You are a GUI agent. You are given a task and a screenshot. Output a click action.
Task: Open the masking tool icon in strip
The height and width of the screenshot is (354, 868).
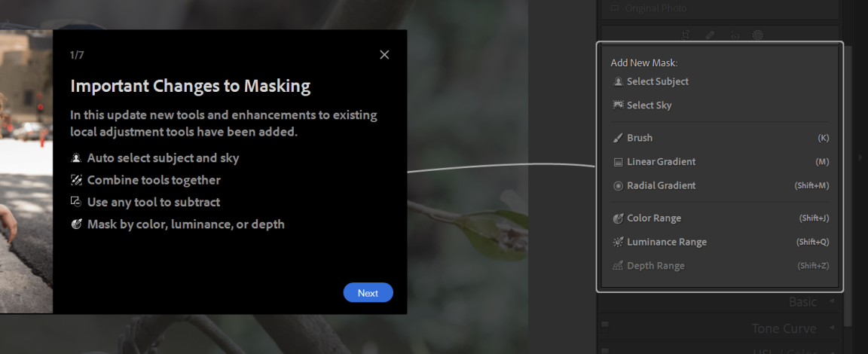pyautogui.click(x=757, y=35)
